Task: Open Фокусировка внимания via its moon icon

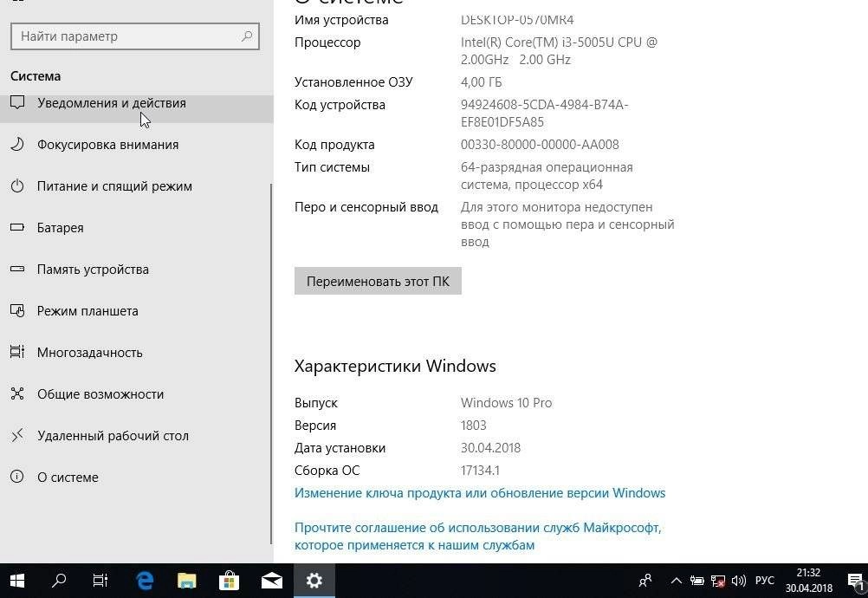Action: coord(17,145)
